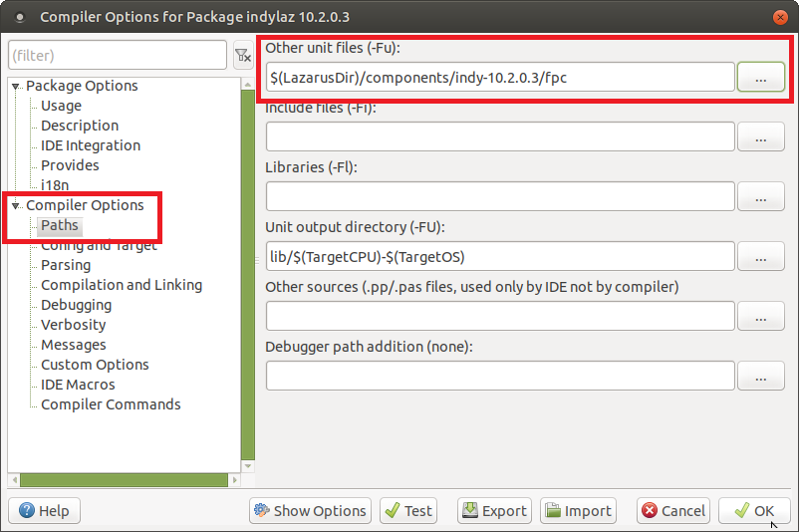Screen dimensions: 799x532
Task: Click the tree vertical scrollbar thumb
Action: click(248, 275)
